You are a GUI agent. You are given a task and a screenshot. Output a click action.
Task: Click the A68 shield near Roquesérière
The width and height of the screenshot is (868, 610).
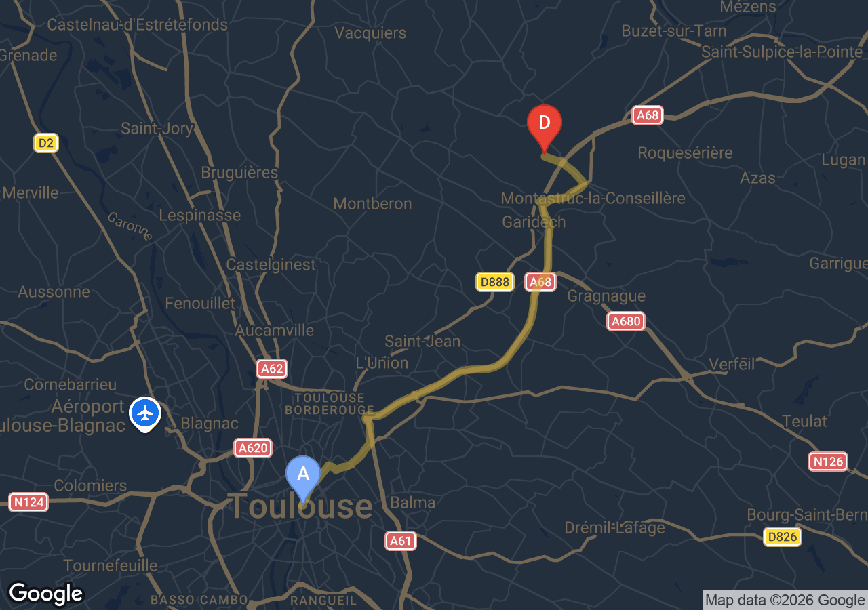(x=648, y=115)
